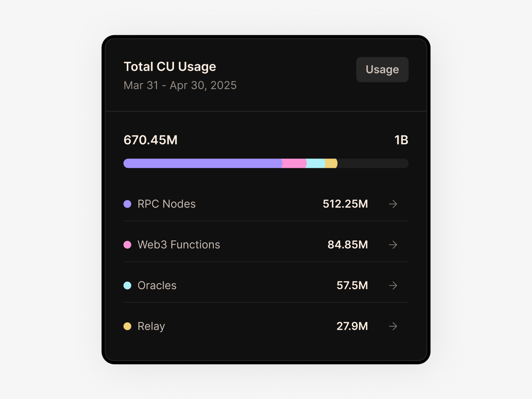
Task: Click the 27.9M value for Relay
Action: pos(352,326)
